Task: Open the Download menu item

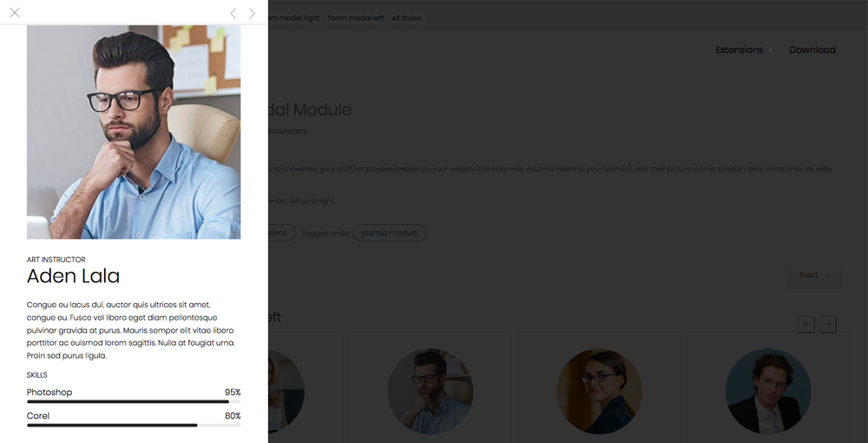Action: (x=812, y=50)
